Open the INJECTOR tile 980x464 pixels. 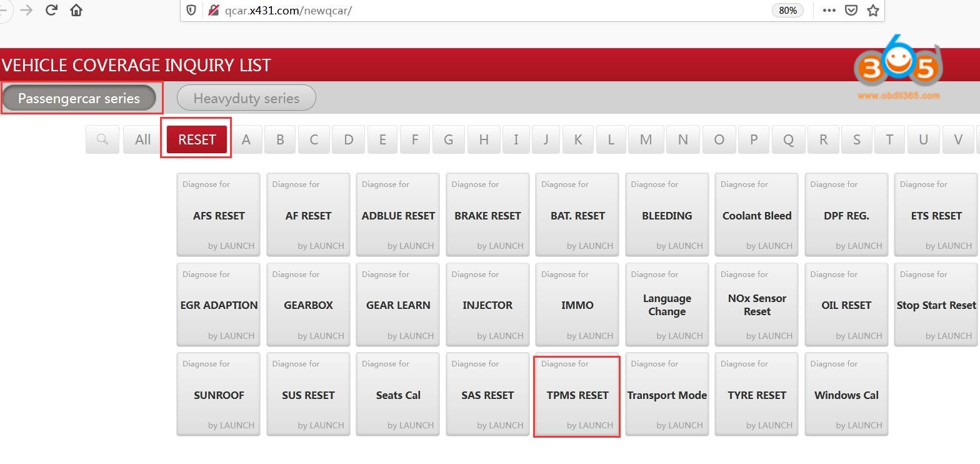487,305
